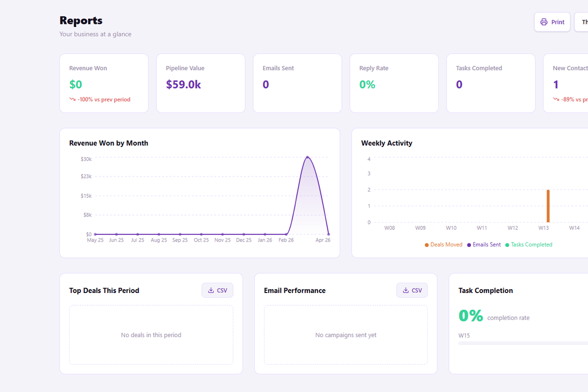Click the $30k peak point on revenue chart
The width and height of the screenshot is (588, 392).
[x=307, y=157]
